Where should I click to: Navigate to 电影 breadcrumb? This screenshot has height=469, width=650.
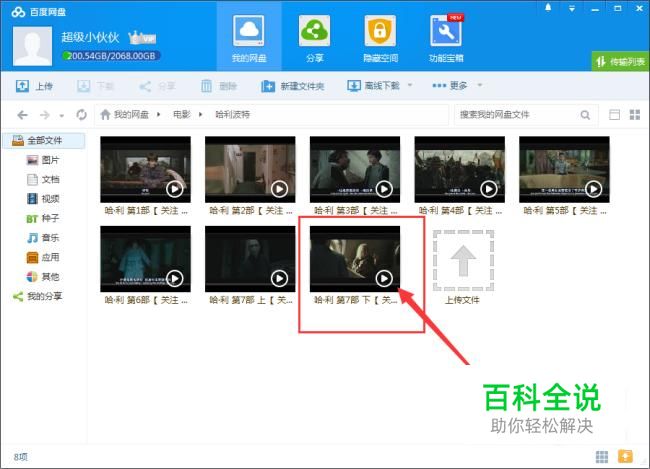[x=182, y=114]
